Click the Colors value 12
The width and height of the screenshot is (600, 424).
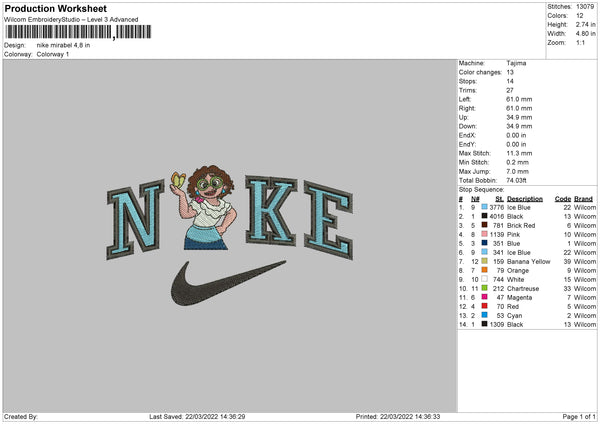click(x=580, y=16)
